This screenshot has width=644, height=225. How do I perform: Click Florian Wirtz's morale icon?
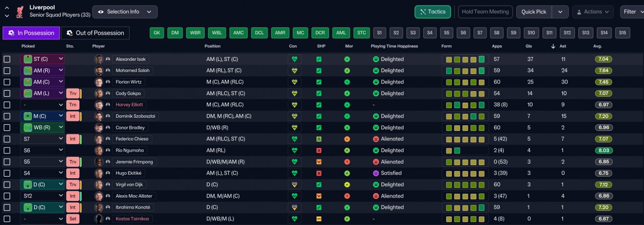[x=347, y=82]
